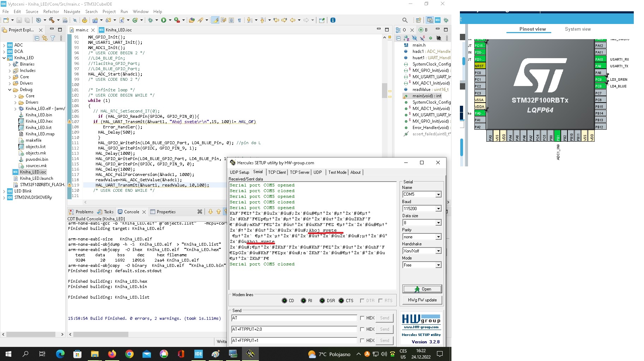Switch to the TCP Client tab in Hercules
Screen dimensions: 644x361
coord(277,172)
